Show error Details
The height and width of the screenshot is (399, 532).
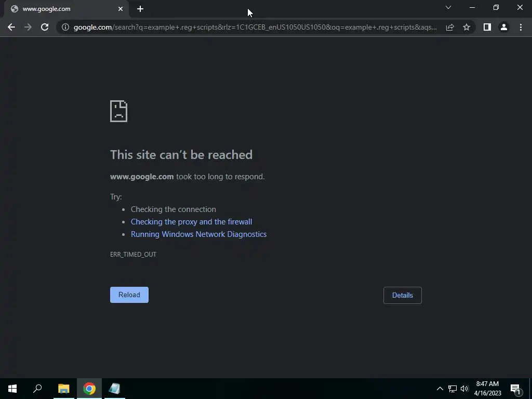click(403, 295)
